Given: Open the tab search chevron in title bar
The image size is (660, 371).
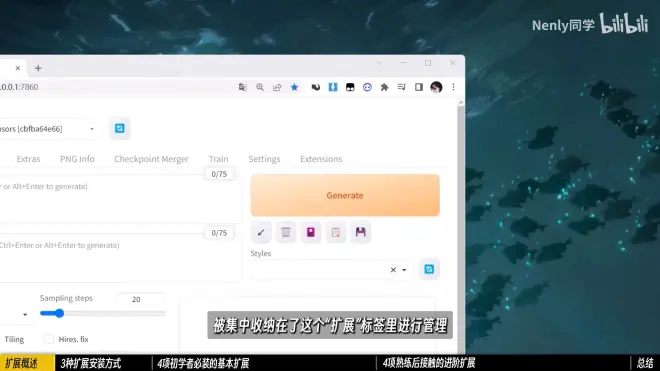Looking at the screenshot, I should pyautogui.click(x=379, y=63).
